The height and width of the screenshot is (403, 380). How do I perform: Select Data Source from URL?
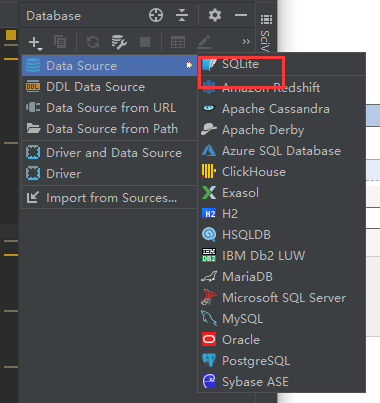coord(110,108)
